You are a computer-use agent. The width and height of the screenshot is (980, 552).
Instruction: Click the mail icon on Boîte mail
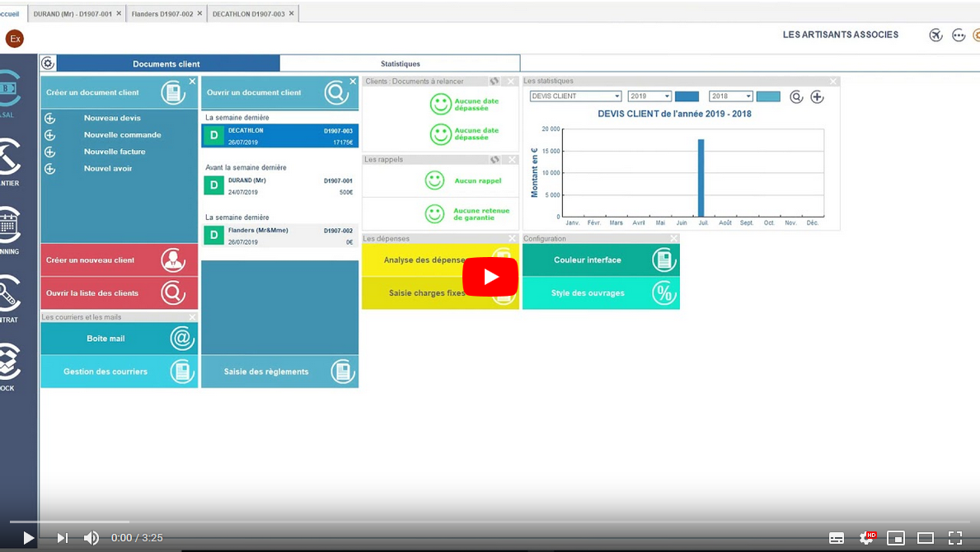pos(181,339)
